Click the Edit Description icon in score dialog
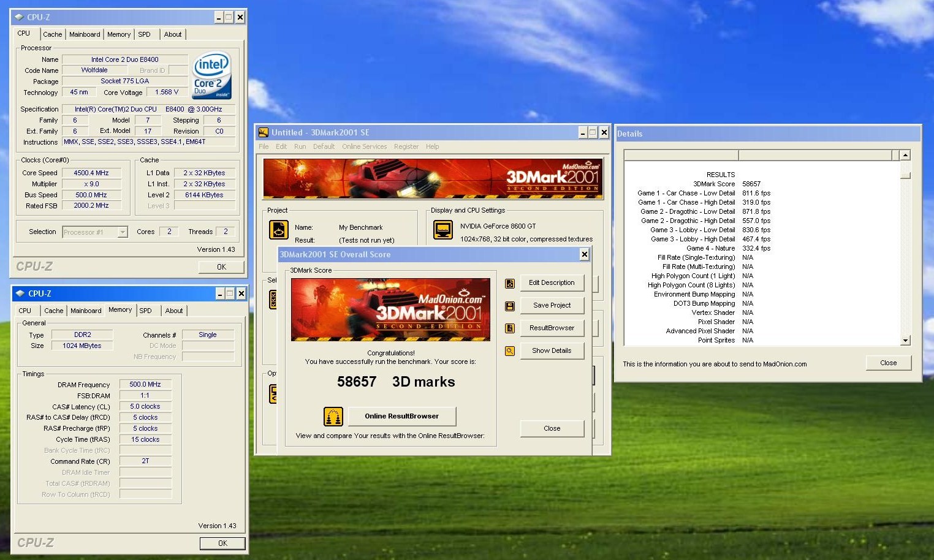This screenshot has width=934, height=560. click(509, 283)
